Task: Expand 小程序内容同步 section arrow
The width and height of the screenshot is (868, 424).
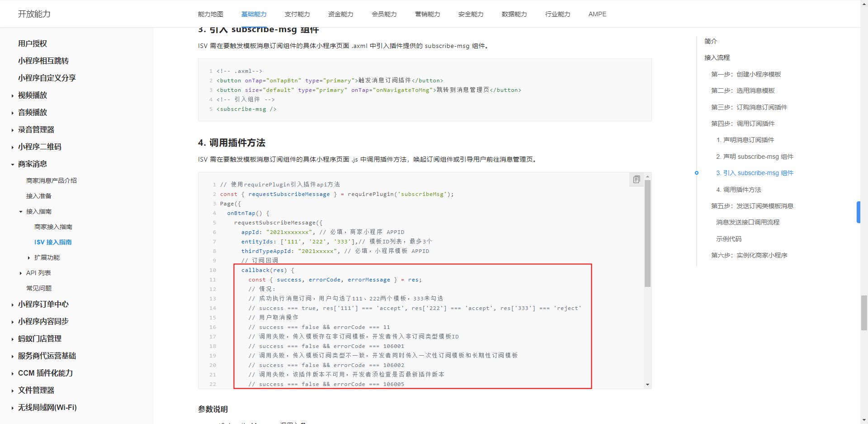Action: pyautogui.click(x=12, y=322)
